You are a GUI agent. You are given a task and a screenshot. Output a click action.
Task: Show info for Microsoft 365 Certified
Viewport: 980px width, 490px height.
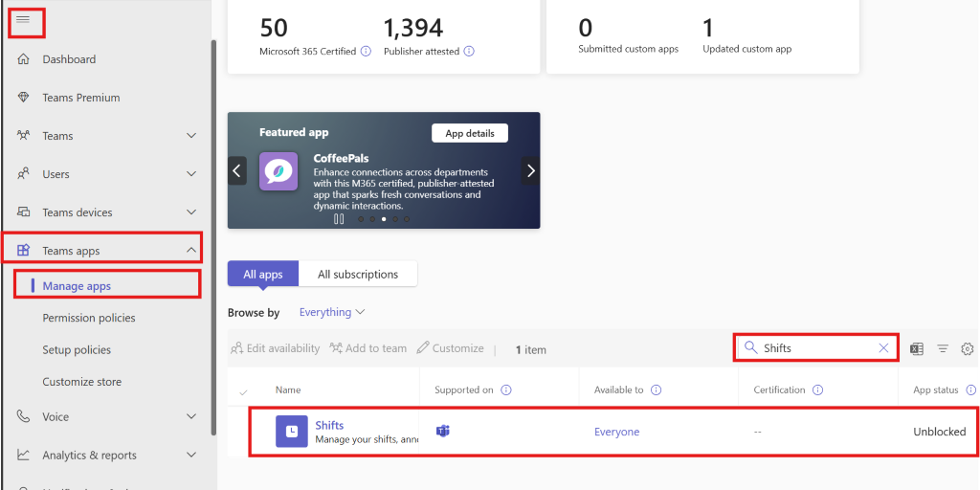point(367,52)
